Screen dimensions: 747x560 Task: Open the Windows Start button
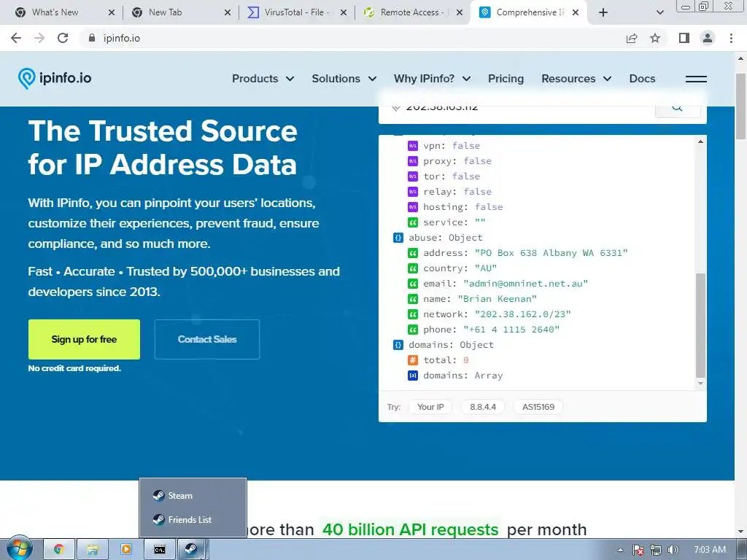19,548
